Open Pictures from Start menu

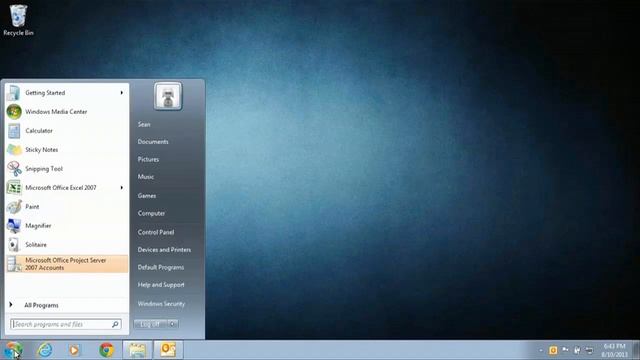148,160
